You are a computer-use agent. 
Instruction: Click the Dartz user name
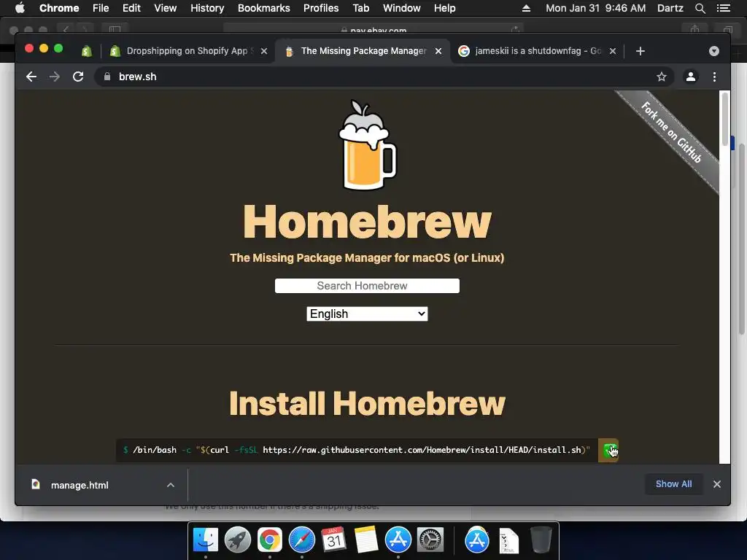coord(670,8)
